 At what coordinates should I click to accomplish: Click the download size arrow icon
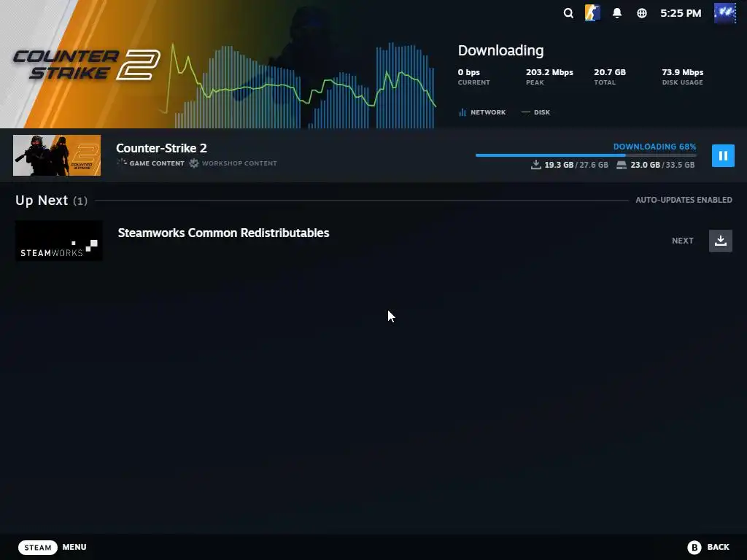point(536,165)
